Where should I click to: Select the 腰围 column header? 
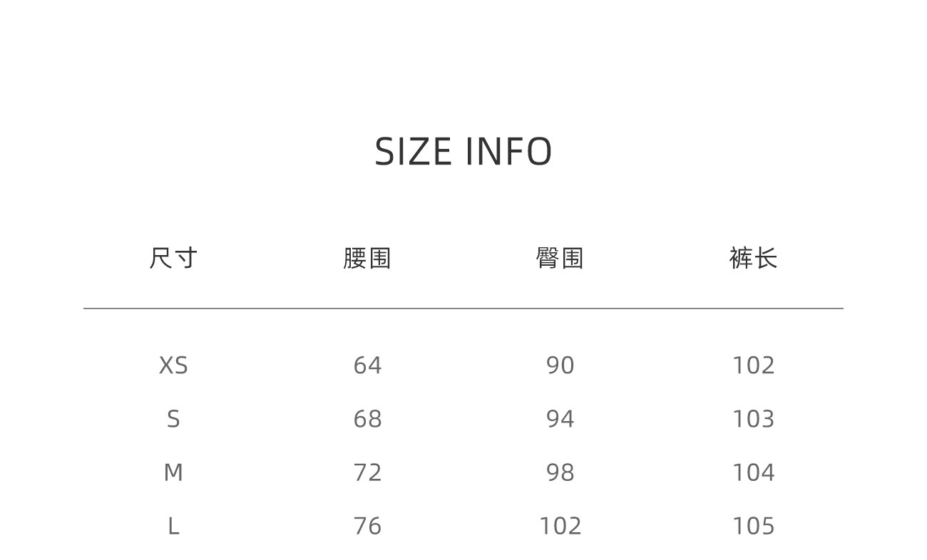367,258
